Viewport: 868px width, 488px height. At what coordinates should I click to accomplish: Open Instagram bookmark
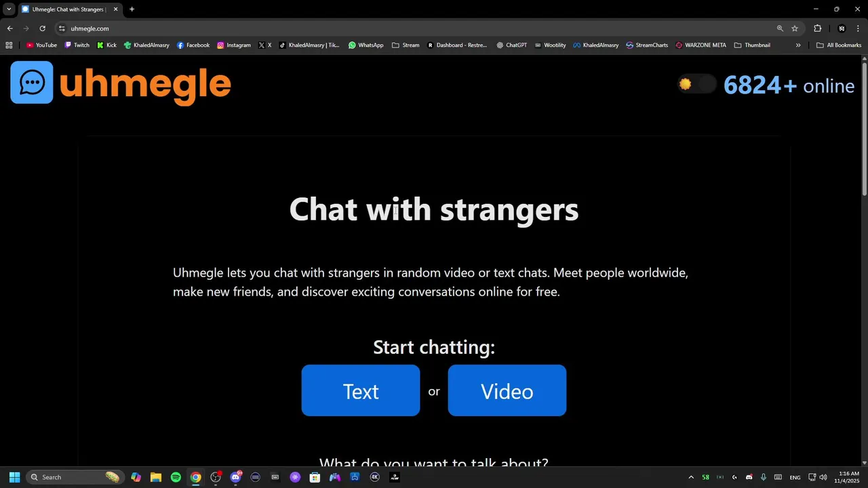(x=234, y=45)
